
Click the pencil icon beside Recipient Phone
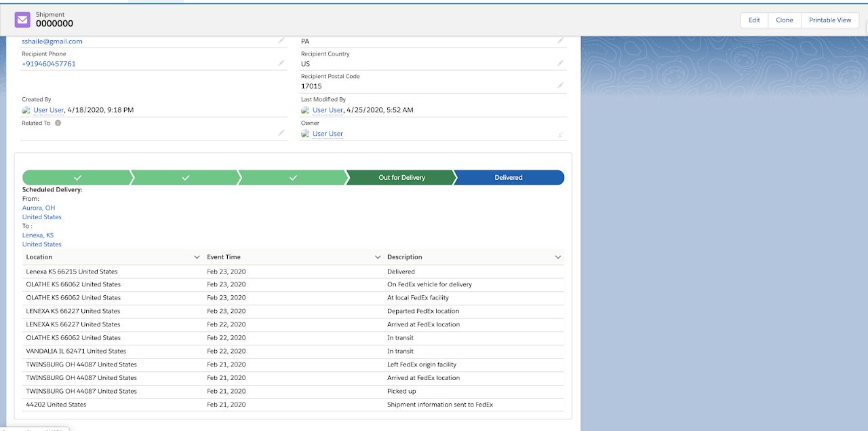[281, 63]
